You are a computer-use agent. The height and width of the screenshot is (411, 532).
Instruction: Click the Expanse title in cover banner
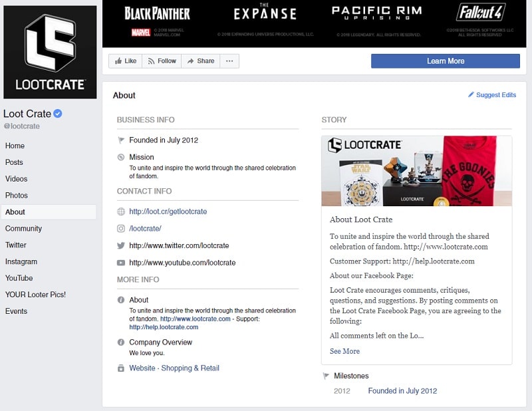tap(265, 12)
